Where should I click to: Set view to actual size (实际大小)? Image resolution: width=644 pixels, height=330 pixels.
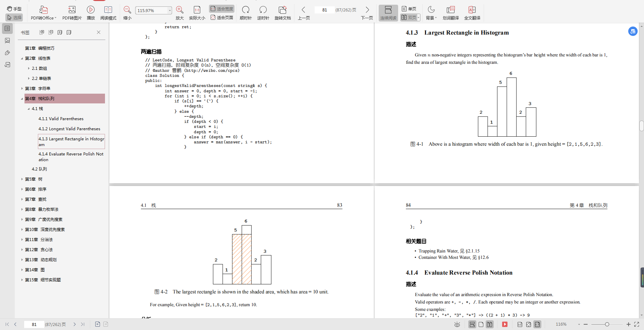click(x=197, y=13)
